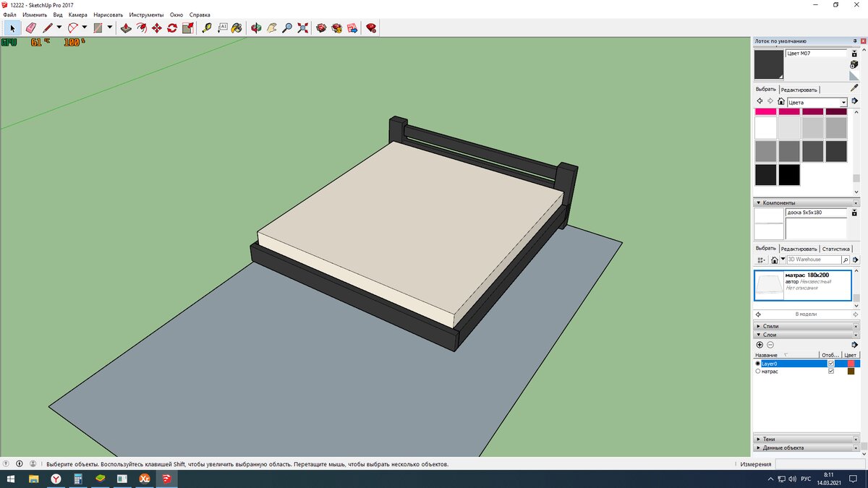Choose the Eraser tool
This screenshot has width=868, height=488.
pyautogui.click(x=30, y=28)
